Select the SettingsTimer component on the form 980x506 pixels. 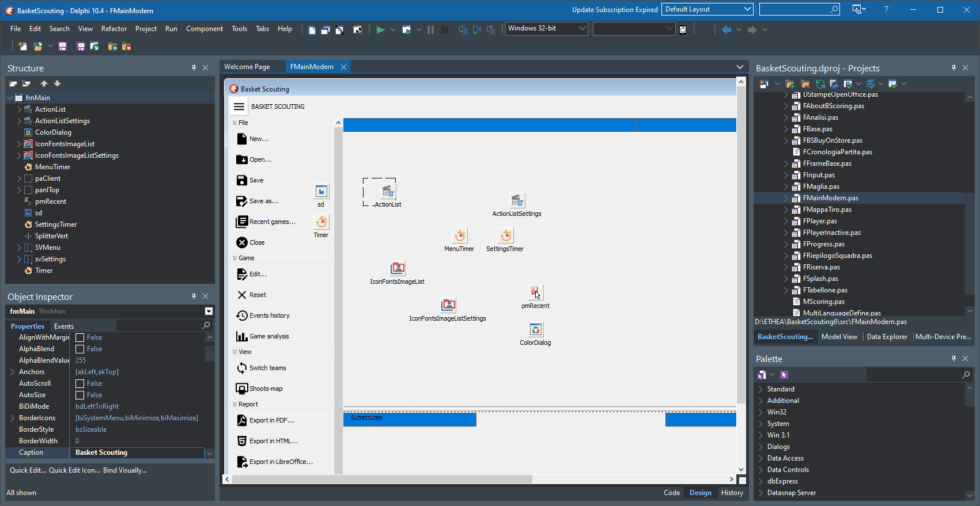(505, 235)
